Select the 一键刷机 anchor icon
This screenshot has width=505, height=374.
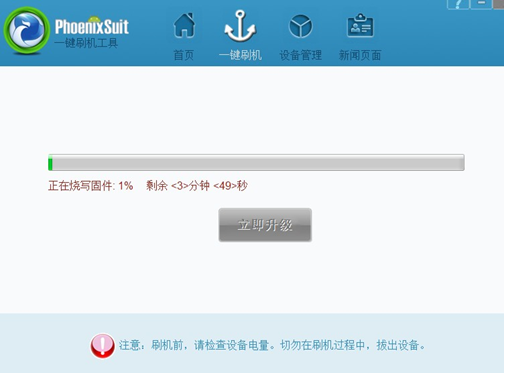tap(240, 26)
